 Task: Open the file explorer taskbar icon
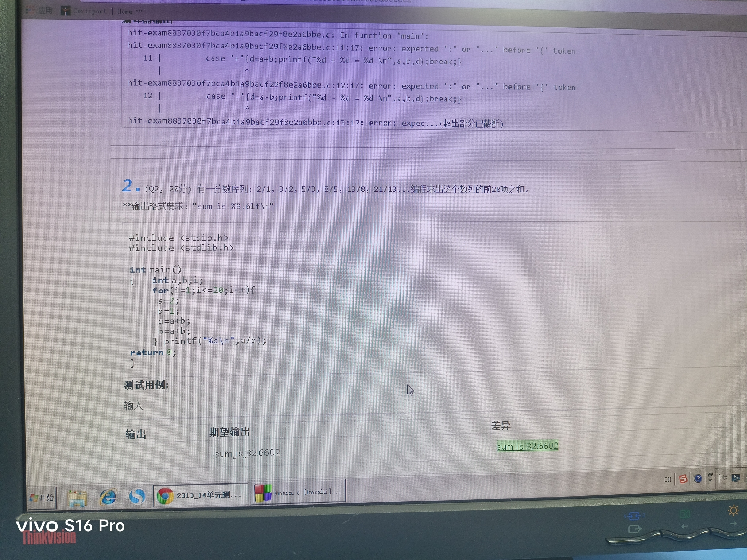pos(77,498)
